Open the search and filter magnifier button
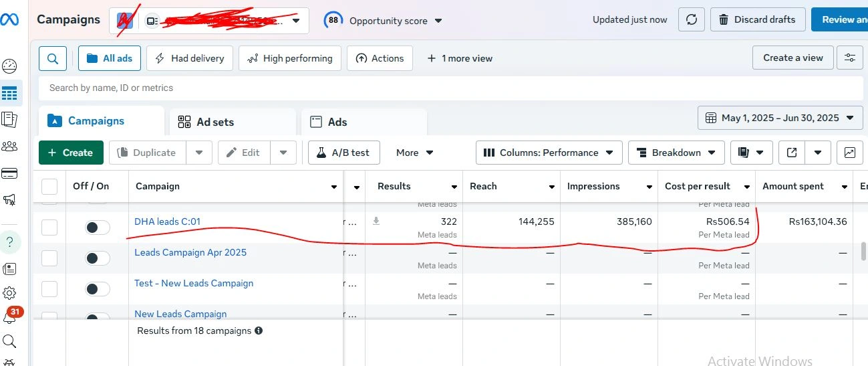 53,58
